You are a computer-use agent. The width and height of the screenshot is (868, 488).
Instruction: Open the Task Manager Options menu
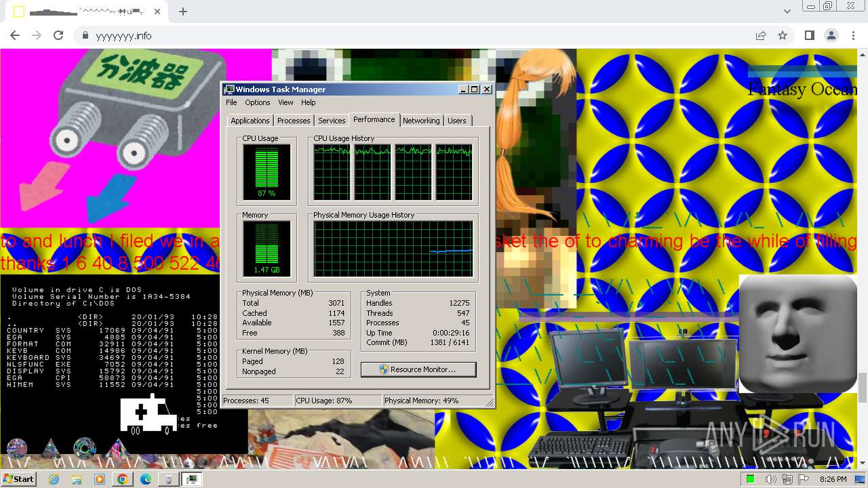(x=258, y=102)
